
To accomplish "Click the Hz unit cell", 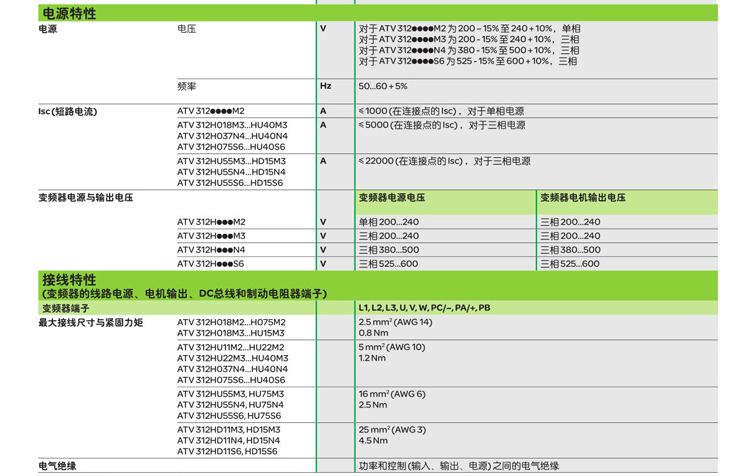I will tap(326, 86).
